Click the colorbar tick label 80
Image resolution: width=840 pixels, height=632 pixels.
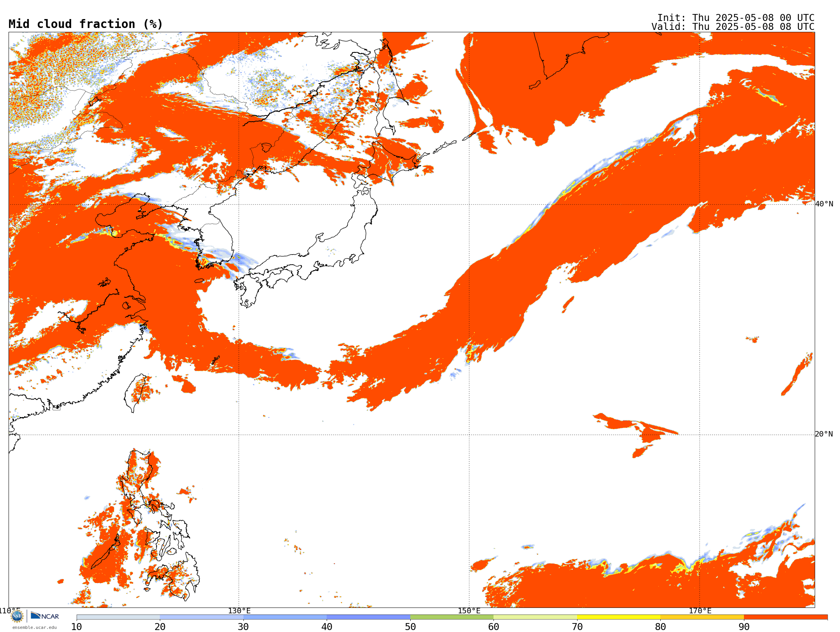click(660, 627)
